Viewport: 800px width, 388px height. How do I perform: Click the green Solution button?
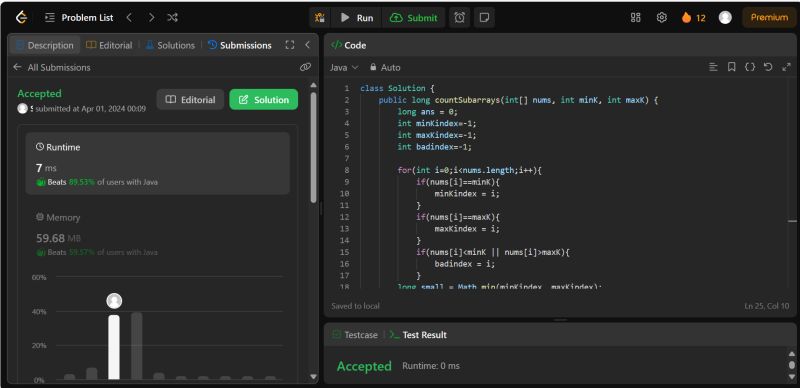click(x=263, y=100)
